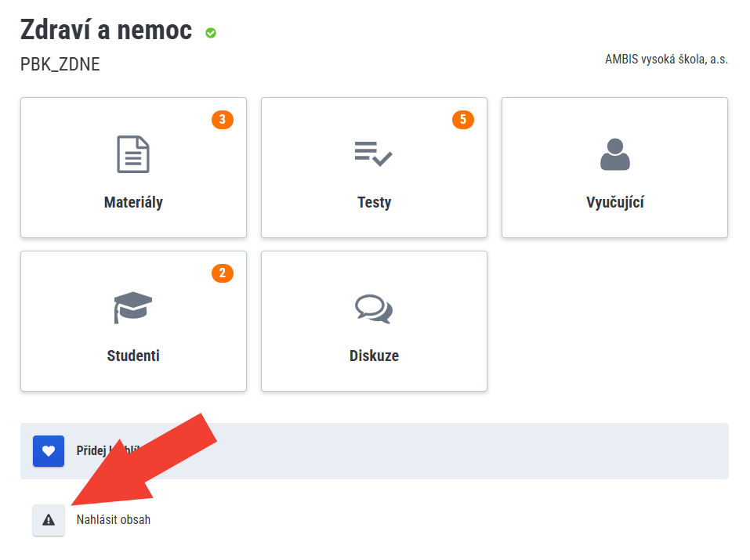Click the Vyučující person icon

pos(614,154)
